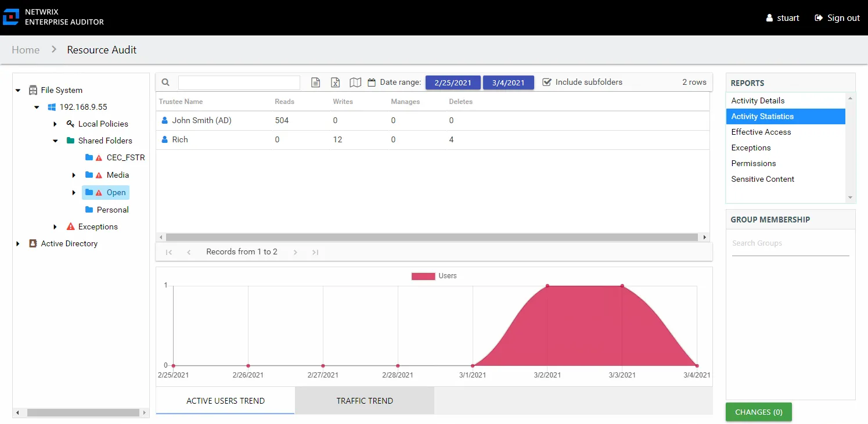Click the Excel export icon
The height and width of the screenshot is (424, 868).
click(x=335, y=82)
